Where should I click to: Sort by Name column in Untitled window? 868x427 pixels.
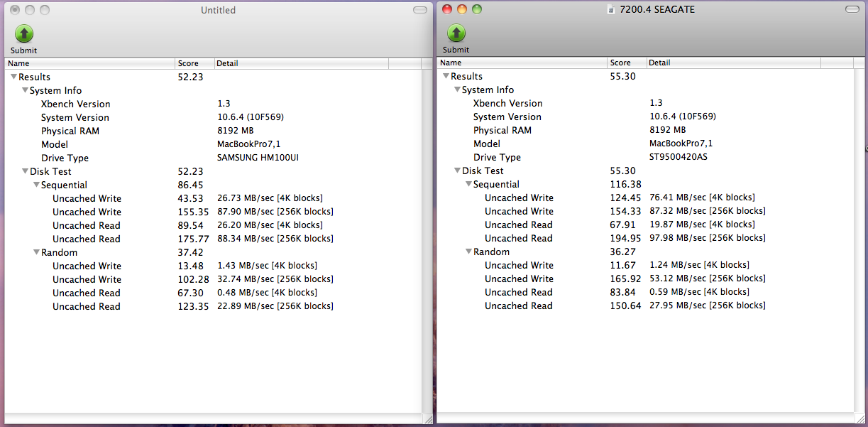89,63
